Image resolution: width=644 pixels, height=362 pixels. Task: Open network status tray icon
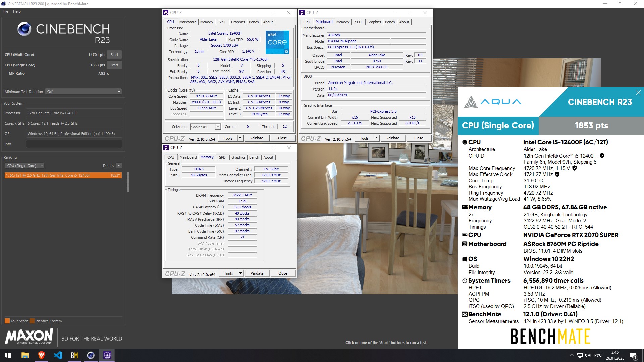(x=580, y=355)
